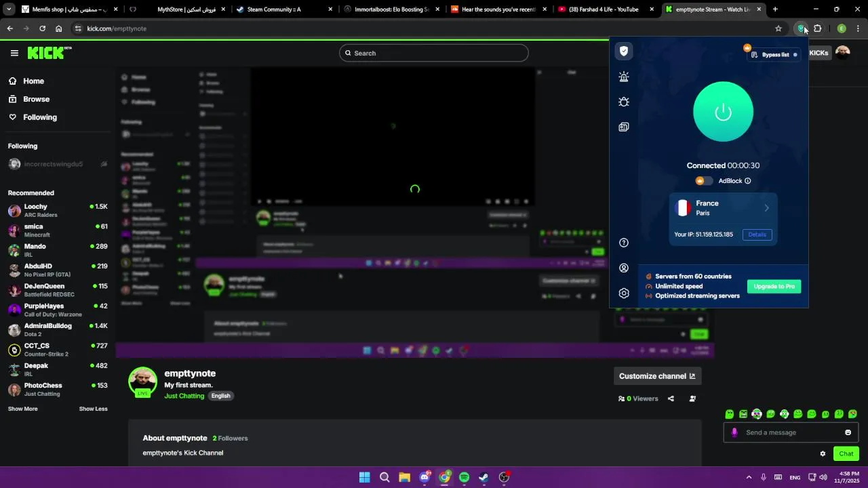Open DeJenQueen recommended channel
868x488 pixels.
tap(58, 290)
